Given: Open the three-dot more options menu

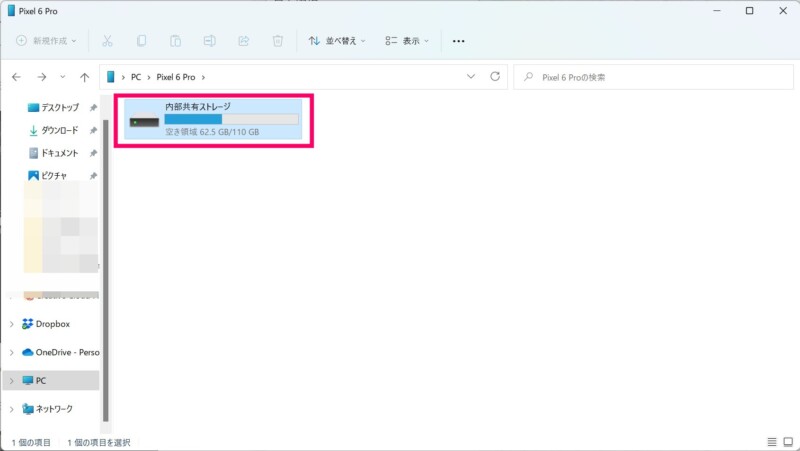Looking at the screenshot, I should pos(459,41).
